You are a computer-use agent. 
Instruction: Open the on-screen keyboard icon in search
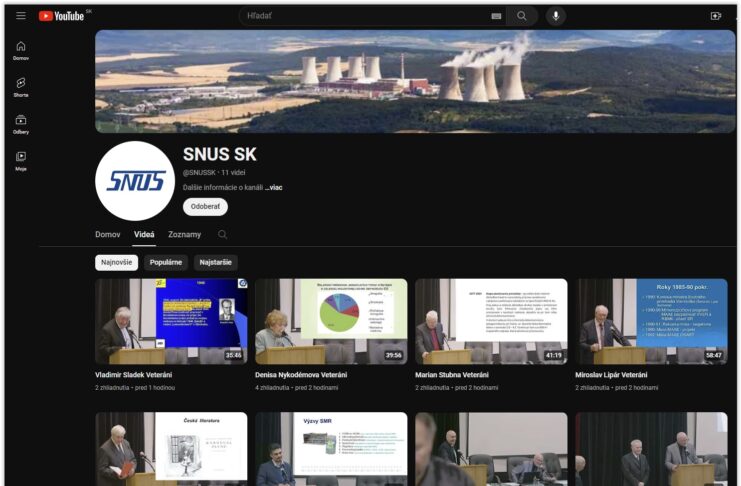tap(496, 16)
